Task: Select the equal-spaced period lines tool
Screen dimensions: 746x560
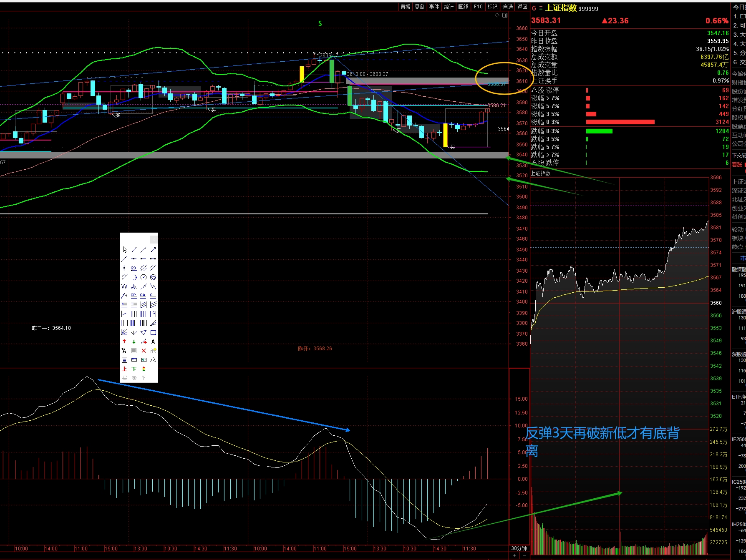Action: (134, 314)
